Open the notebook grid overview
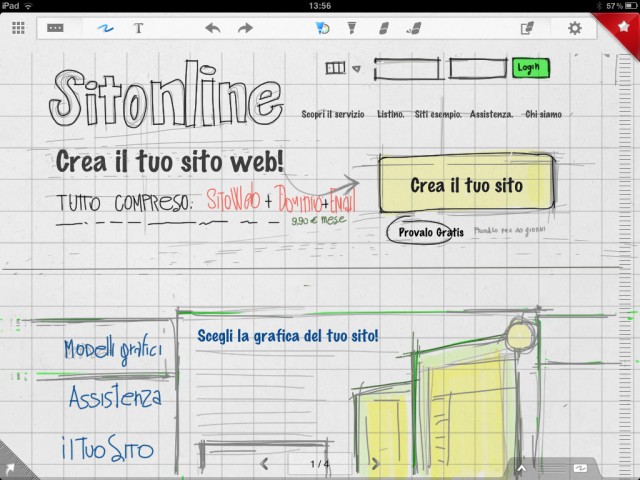Image resolution: width=640 pixels, height=480 pixels. click(x=18, y=28)
